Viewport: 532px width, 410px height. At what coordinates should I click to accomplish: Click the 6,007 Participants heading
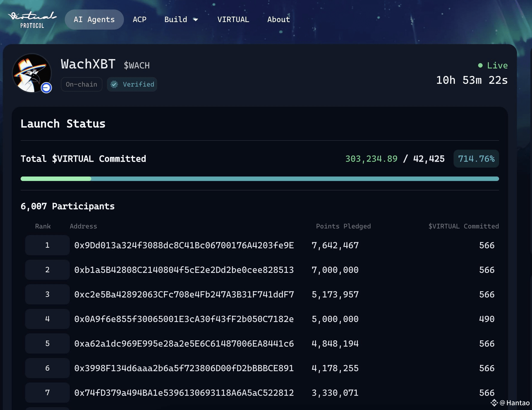click(68, 206)
